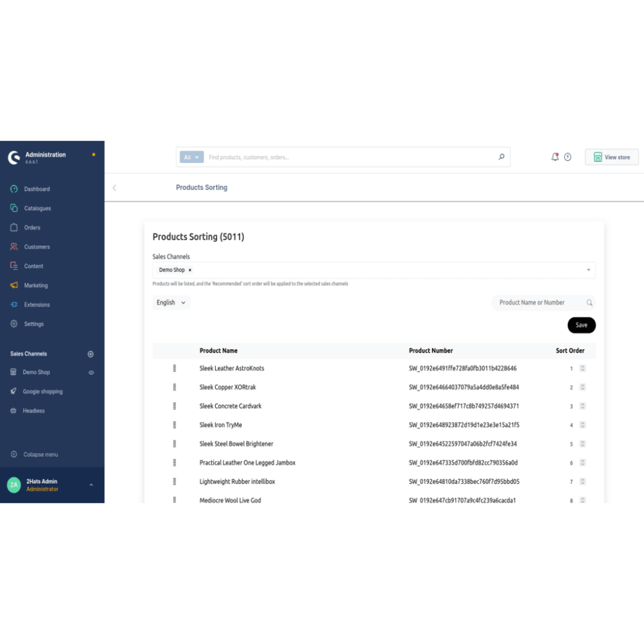This screenshot has width=644, height=644.
Task: Toggle Demo Shop storefront eye icon
Action: (x=91, y=373)
